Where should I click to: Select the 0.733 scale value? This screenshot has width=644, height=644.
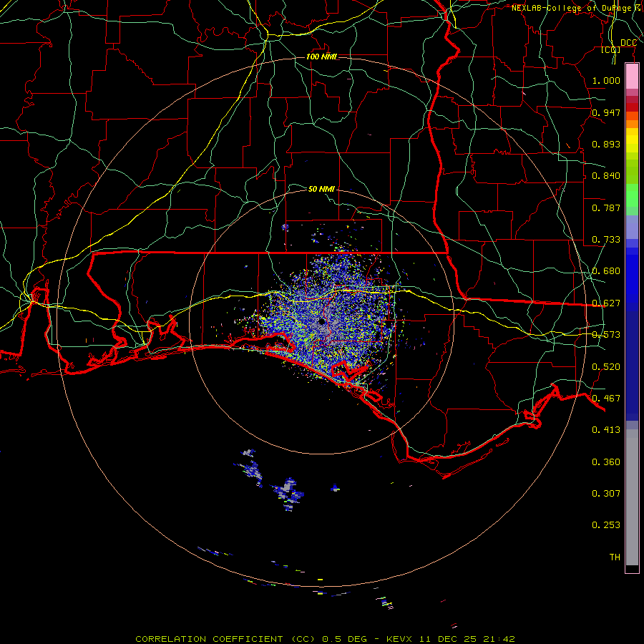pos(606,240)
